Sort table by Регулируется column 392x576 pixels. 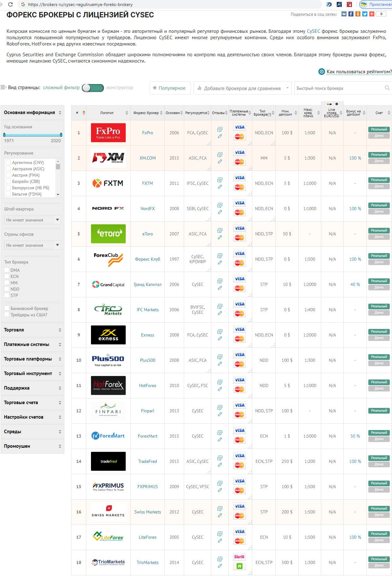tap(198, 113)
